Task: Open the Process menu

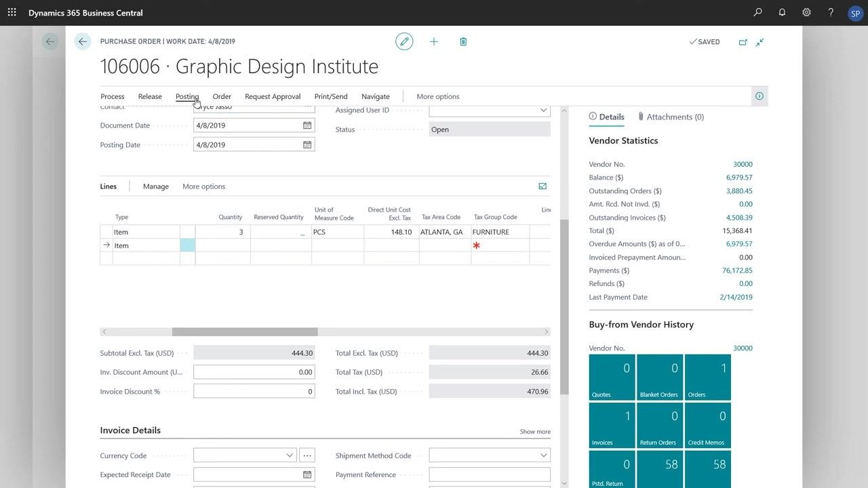Action: 113,96
